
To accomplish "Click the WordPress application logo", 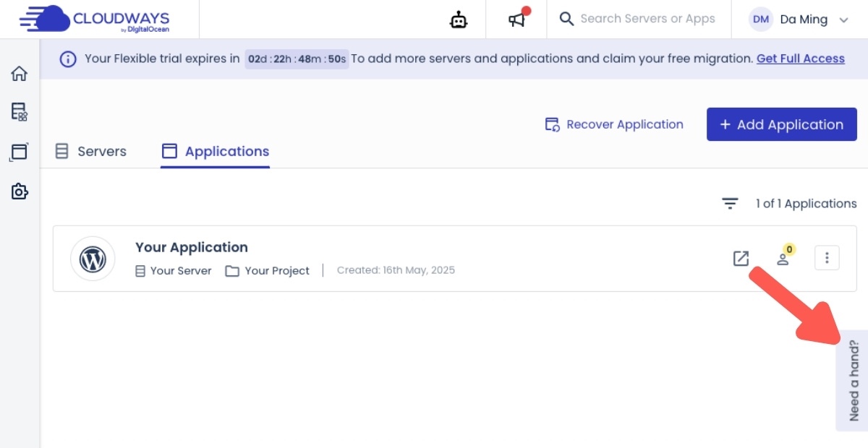I will (x=93, y=259).
